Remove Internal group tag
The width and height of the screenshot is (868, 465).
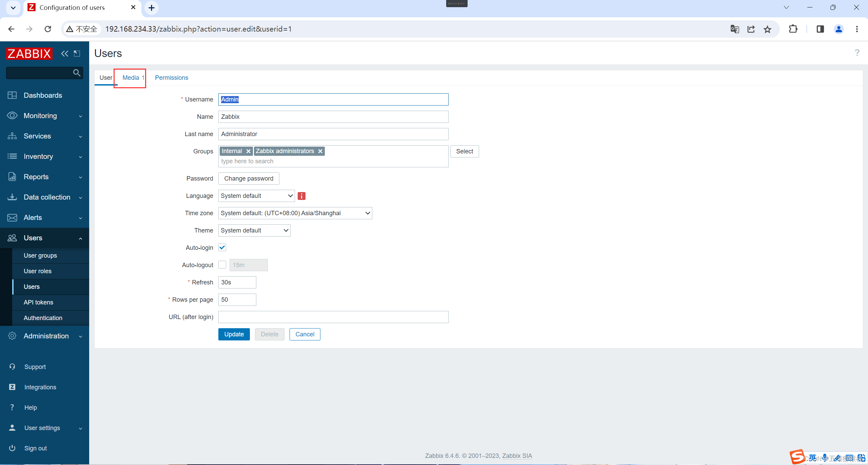[248, 151]
